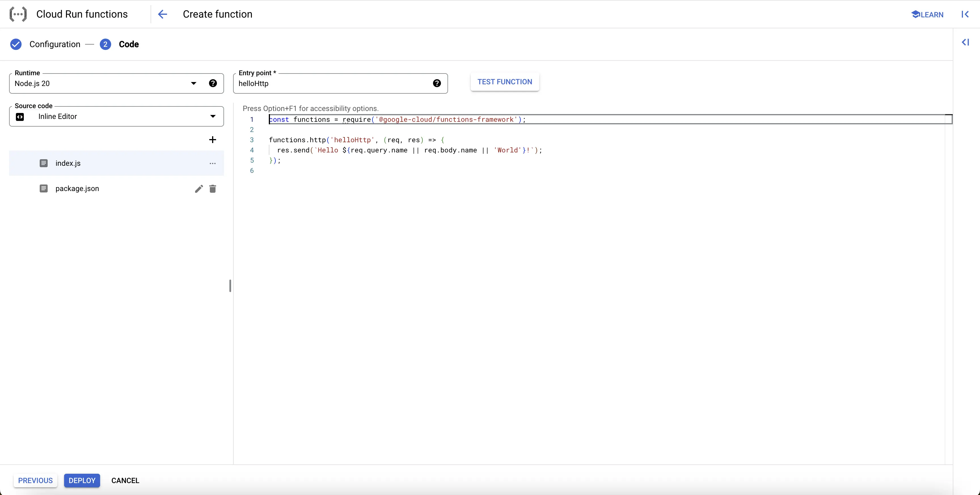Click the CANCEL button
The height and width of the screenshot is (495, 980).
point(125,481)
